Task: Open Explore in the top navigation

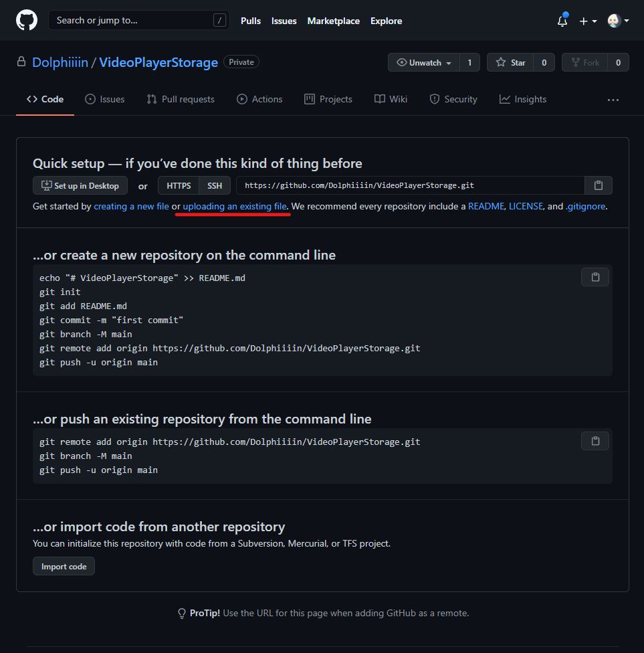Action: tap(387, 21)
